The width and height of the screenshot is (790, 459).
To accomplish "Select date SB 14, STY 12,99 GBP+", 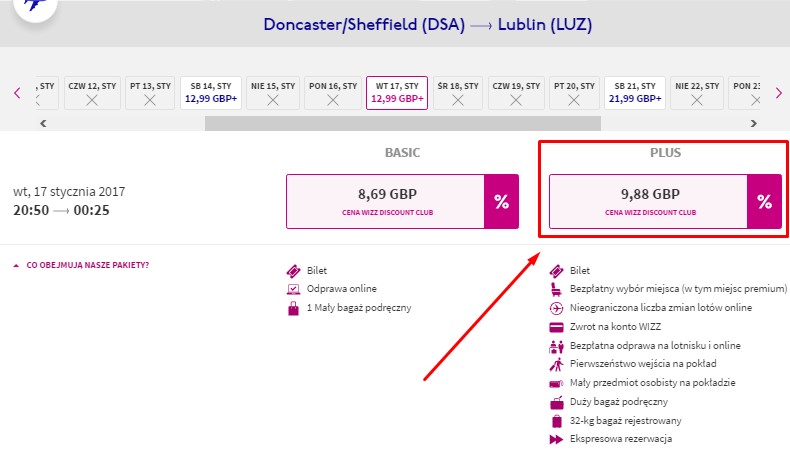I will (x=211, y=93).
